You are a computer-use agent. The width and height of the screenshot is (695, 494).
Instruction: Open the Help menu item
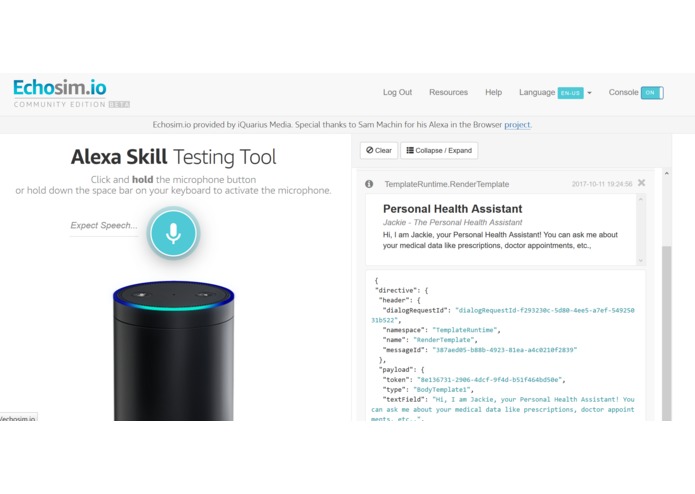493,92
